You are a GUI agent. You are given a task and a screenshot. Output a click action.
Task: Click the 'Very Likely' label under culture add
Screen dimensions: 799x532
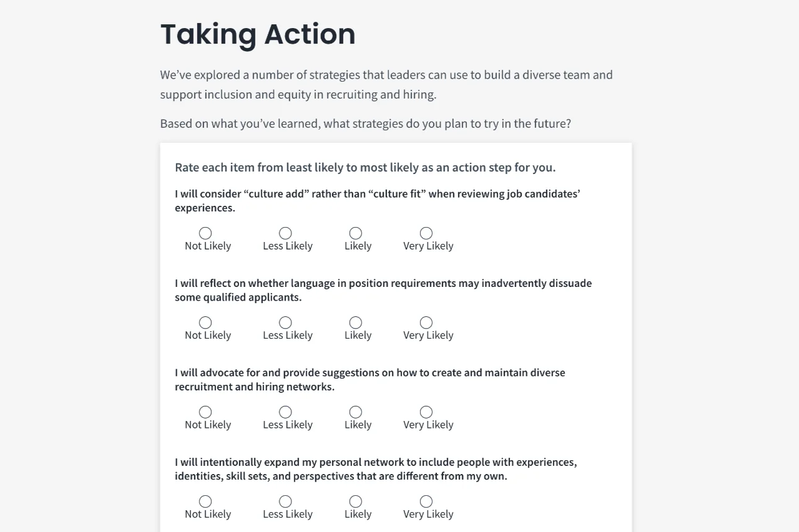(428, 246)
